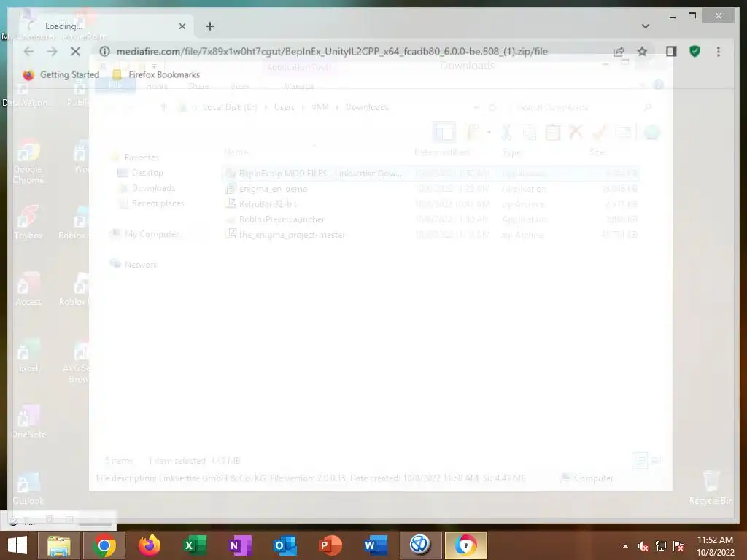Open the Getting Started bookmark
747x560 pixels.
click(61, 75)
